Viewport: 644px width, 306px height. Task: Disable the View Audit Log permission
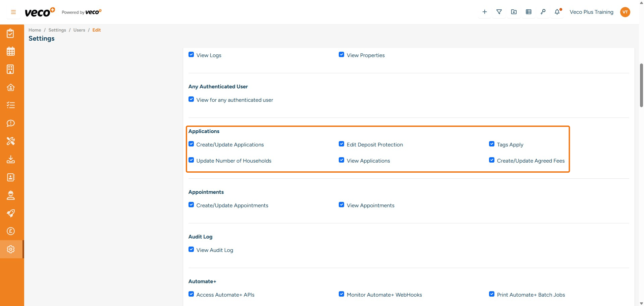(x=191, y=250)
